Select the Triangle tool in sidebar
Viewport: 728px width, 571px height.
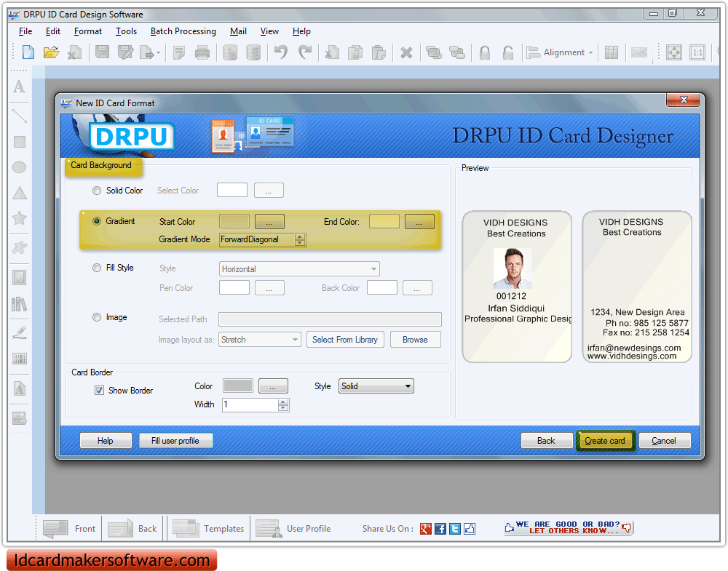pyautogui.click(x=20, y=193)
